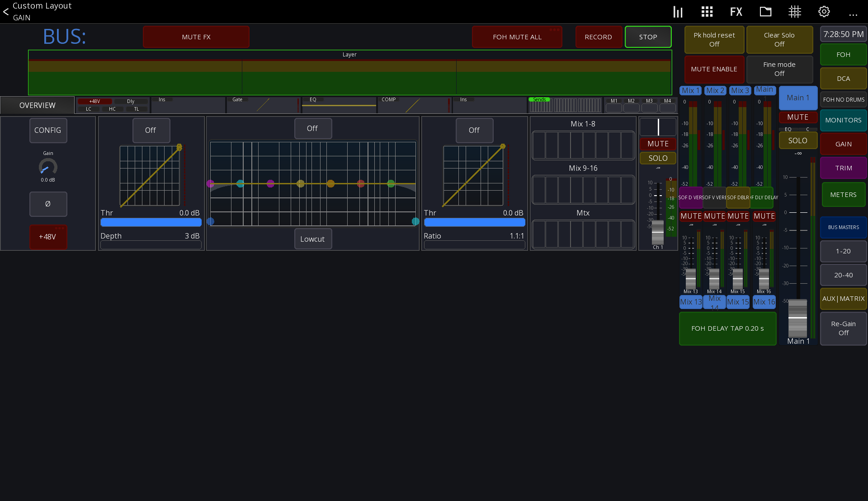Click FOH MUTE ALL button
Image resolution: width=868 pixels, height=501 pixels.
point(517,37)
